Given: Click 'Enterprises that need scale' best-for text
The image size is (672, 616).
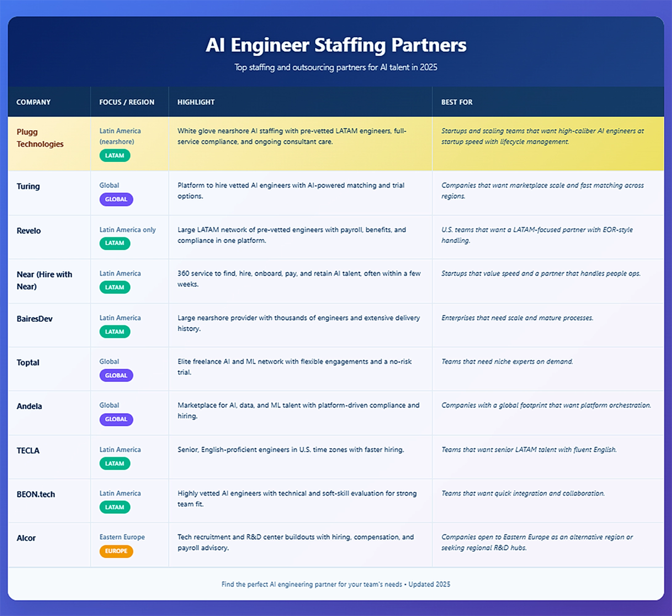Looking at the screenshot, I should (x=517, y=318).
